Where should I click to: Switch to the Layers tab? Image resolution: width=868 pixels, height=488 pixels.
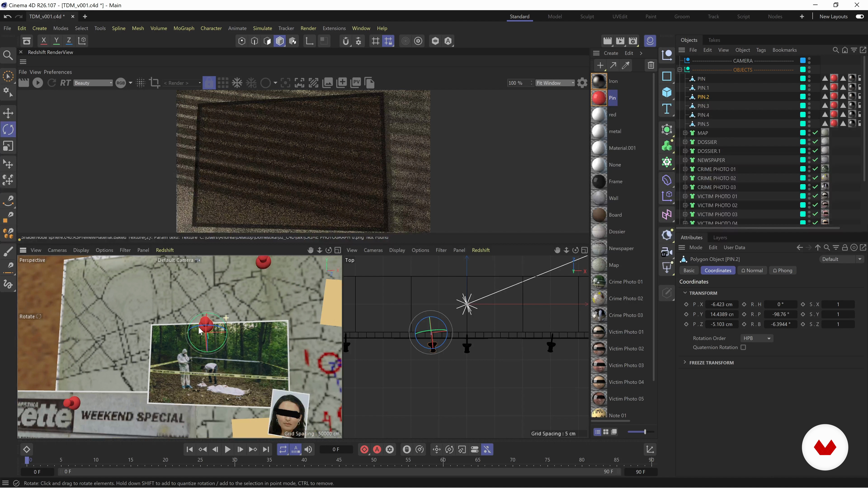pos(720,238)
